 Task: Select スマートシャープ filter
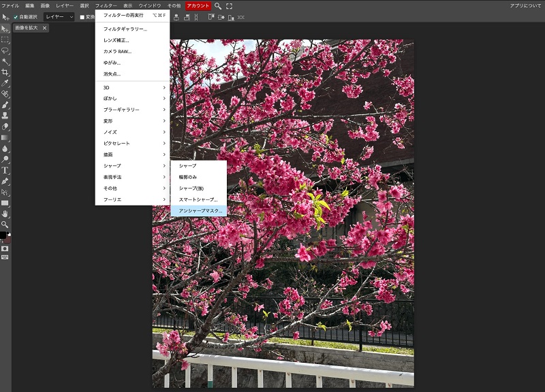point(198,199)
